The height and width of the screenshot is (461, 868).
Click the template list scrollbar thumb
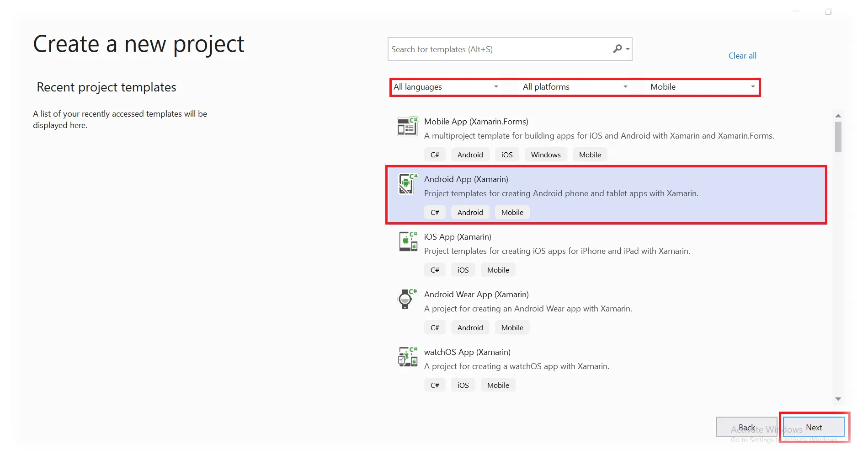click(838, 137)
